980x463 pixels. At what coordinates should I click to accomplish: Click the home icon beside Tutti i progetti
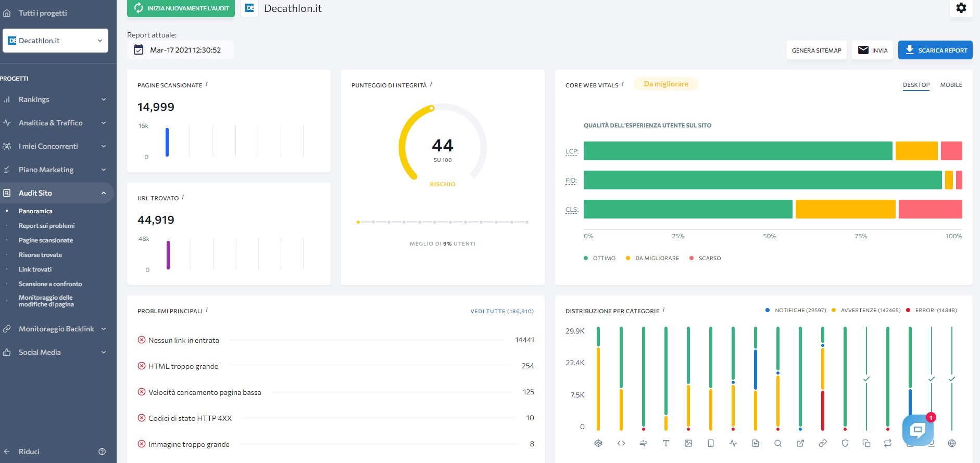click(x=7, y=13)
